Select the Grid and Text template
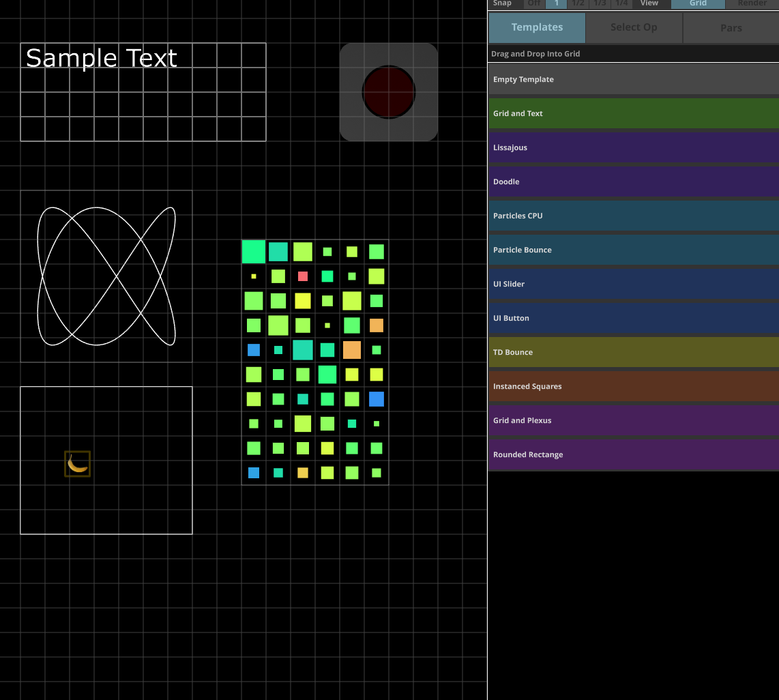Screen dimensions: 779x700 point(633,113)
